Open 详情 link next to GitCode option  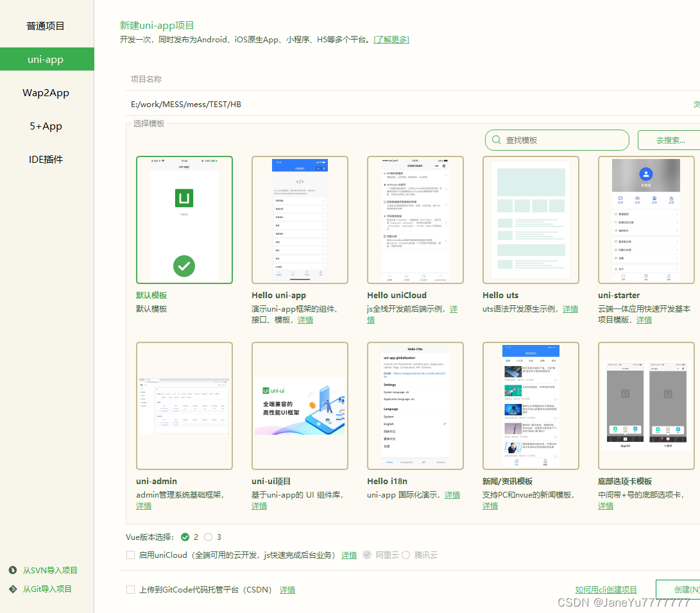[287, 590]
